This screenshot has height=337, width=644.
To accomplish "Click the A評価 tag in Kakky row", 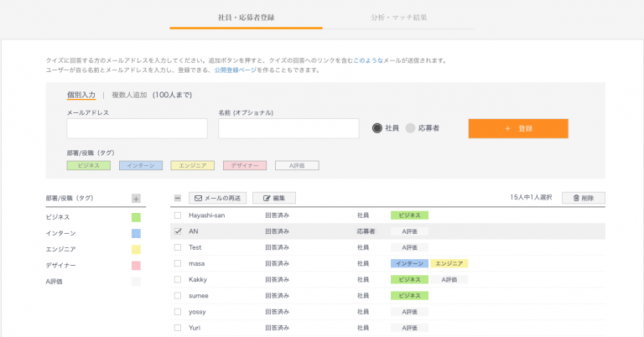I will click(x=449, y=279).
